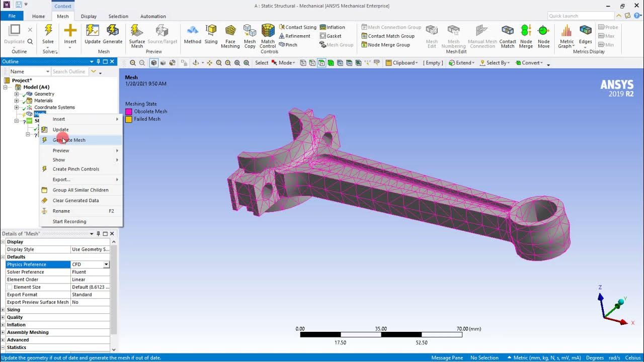The image size is (644, 362).
Task: Open the Name filter dropdown in Outline
Action: click(47, 71)
